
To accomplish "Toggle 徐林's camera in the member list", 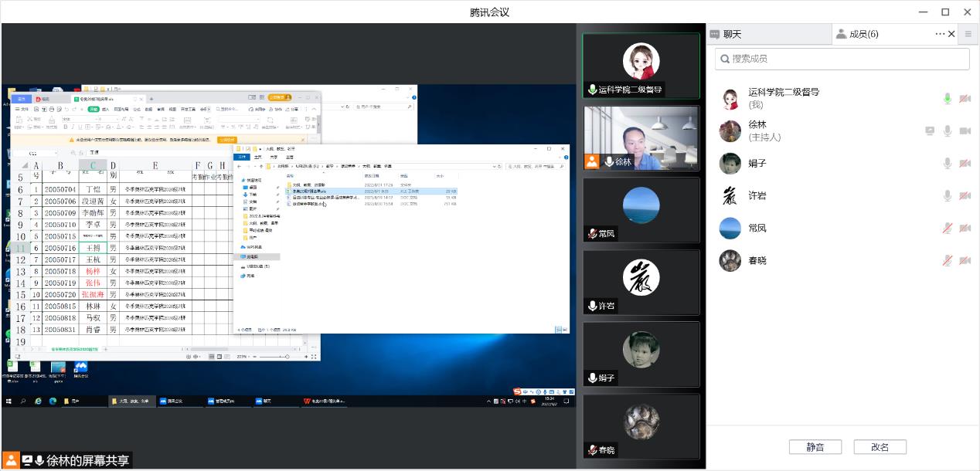I will (x=965, y=131).
